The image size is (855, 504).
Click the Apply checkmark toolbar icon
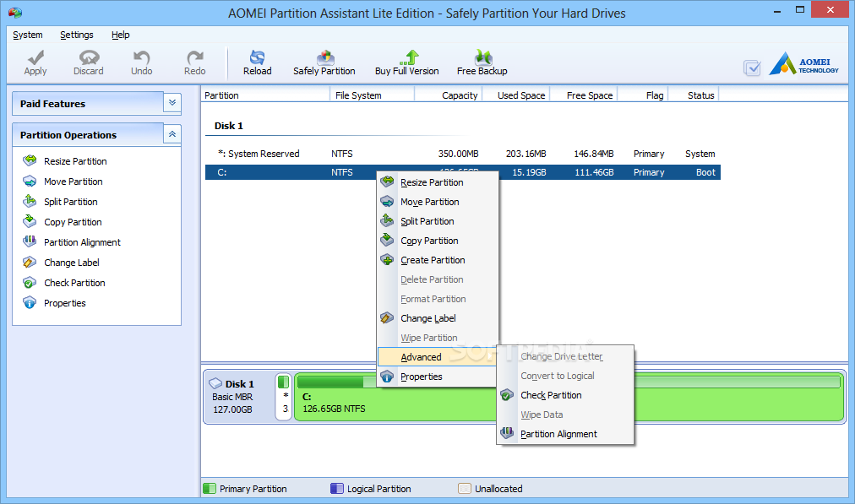coord(35,57)
